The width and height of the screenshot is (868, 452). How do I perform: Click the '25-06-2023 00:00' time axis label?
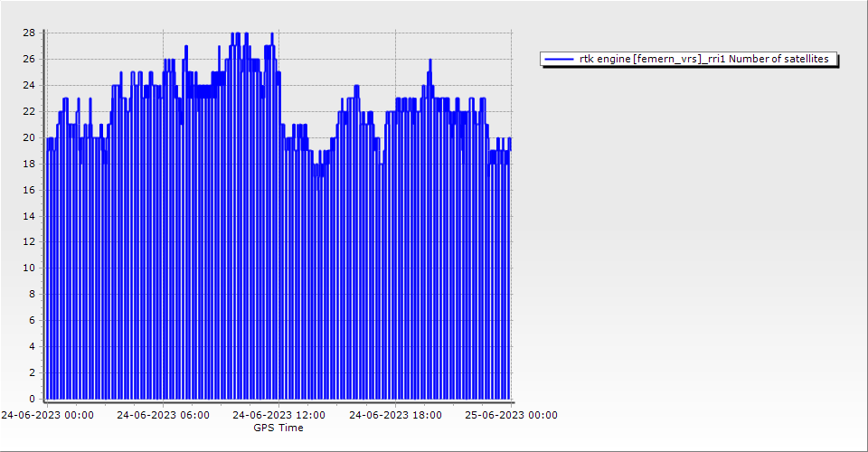pyautogui.click(x=511, y=415)
